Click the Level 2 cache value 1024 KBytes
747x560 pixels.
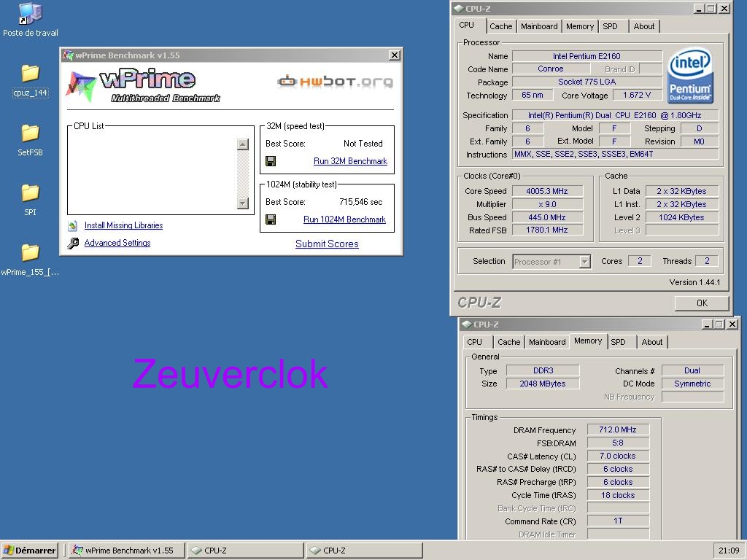[681, 217]
